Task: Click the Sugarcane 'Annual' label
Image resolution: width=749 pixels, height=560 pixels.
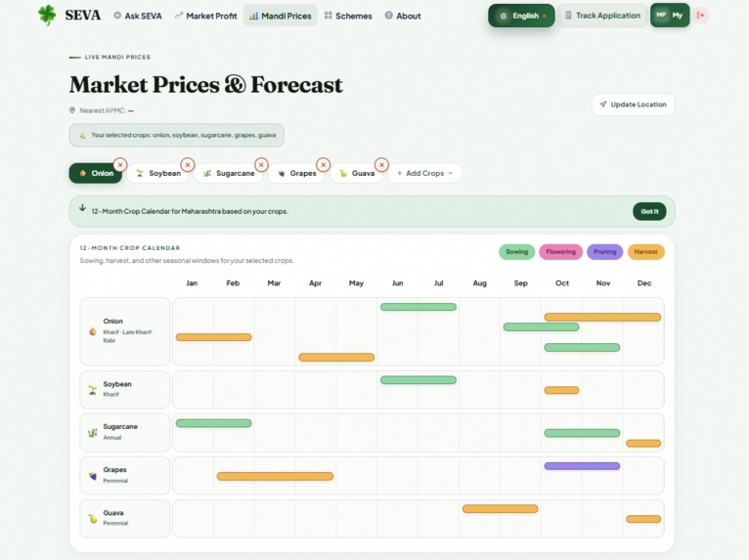Action: pyautogui.click(x=112, y=437)
